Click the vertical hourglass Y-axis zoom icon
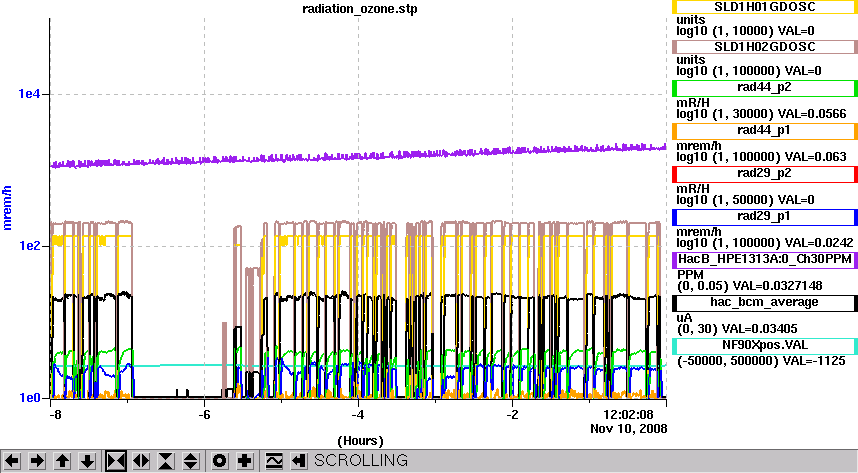Screen dimensions: 858x473 tap(166, 461)
